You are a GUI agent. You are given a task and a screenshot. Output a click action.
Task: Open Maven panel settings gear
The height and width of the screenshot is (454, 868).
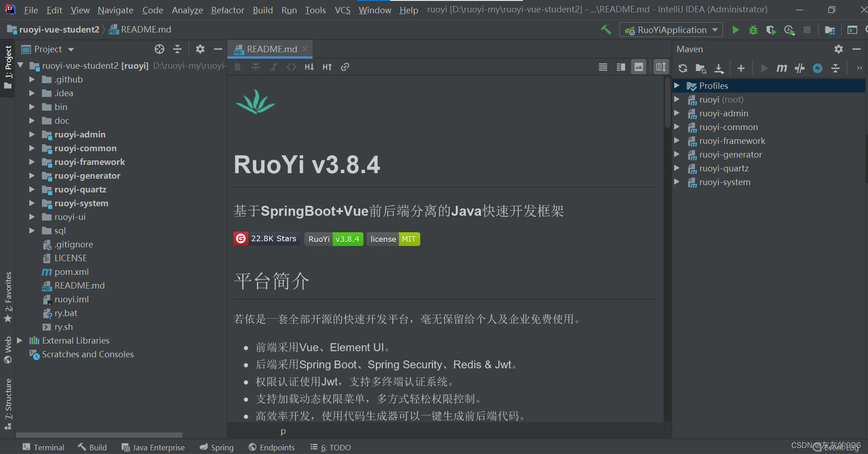pyautogui.click(x=839, y=49)
